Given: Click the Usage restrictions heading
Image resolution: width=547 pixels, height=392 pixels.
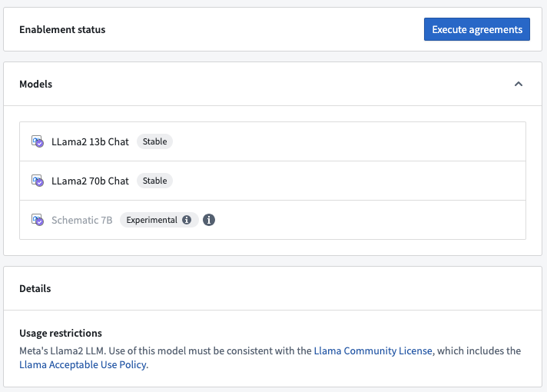Looking at the screenshot, I should point(61,333).
